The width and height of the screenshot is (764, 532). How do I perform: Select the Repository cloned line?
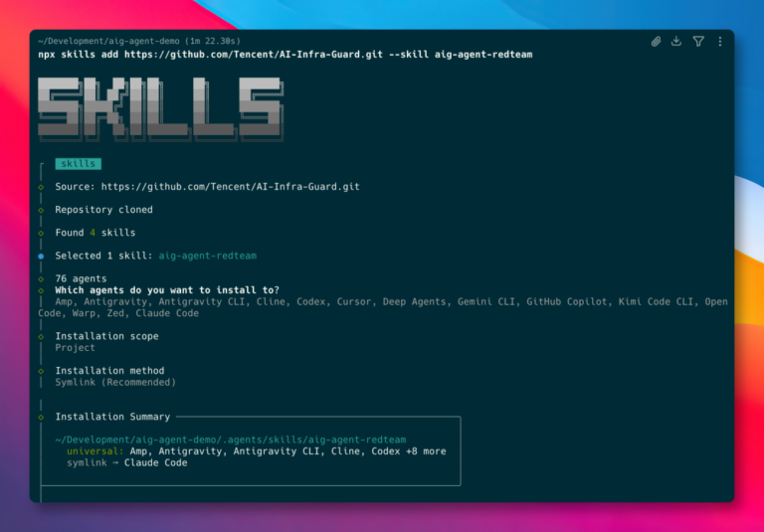[103, 210]
